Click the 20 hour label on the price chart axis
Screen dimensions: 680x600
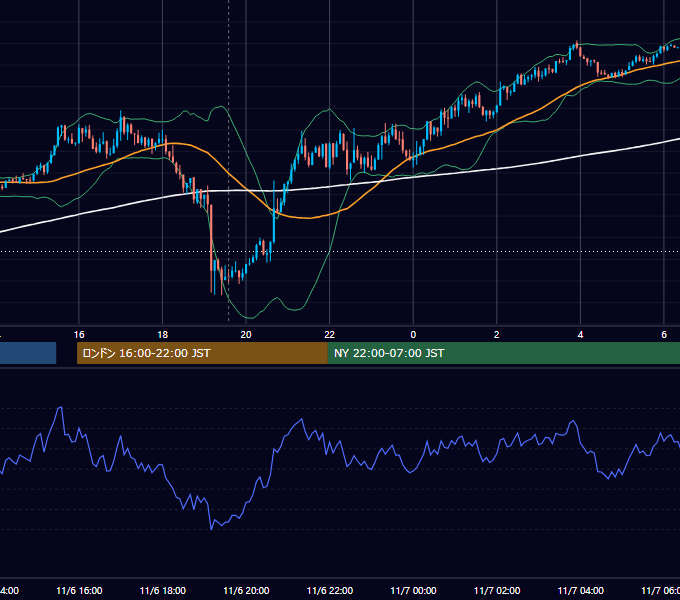coord(246,335)
